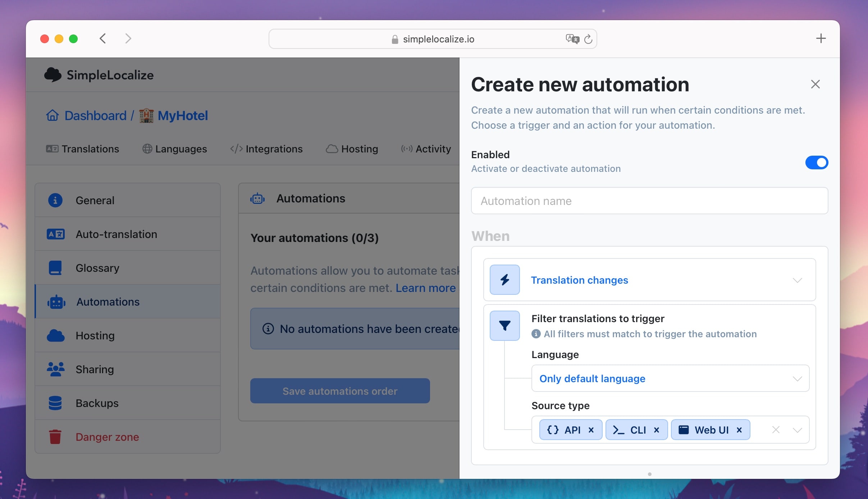This screenshot has width=868, height=499.
Task: Open the Only default language dropdown
Action: click(x=670, y=378)
